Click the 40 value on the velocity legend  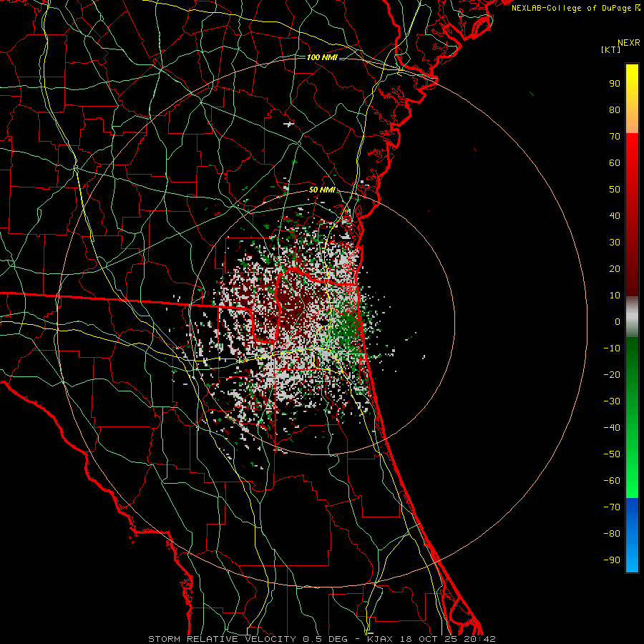coord(615,216)
